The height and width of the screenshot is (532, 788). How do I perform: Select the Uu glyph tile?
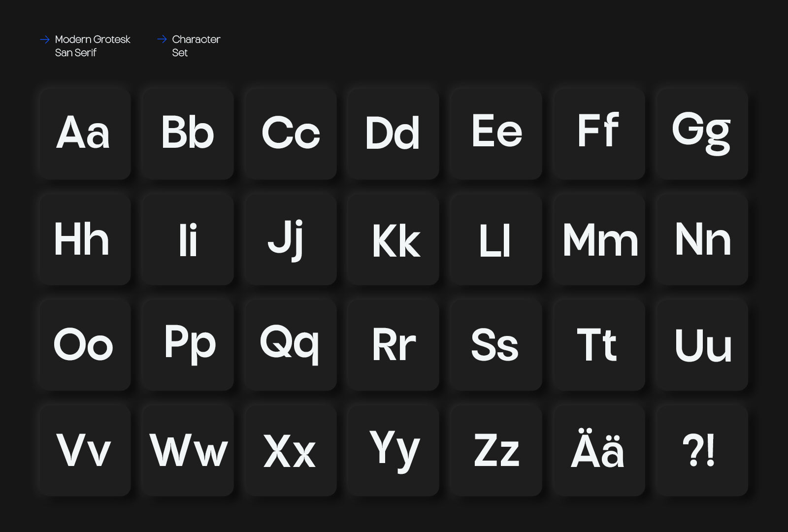click(702, 345)
